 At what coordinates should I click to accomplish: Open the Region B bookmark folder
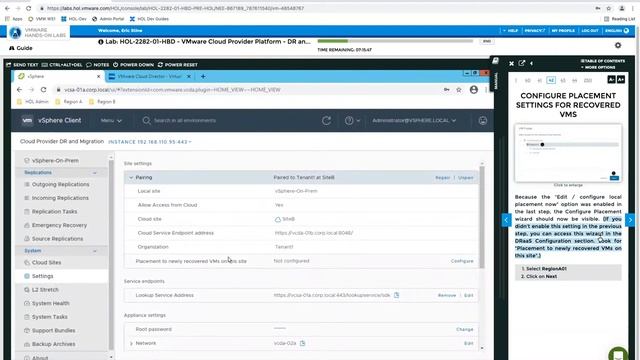(102, 102)
